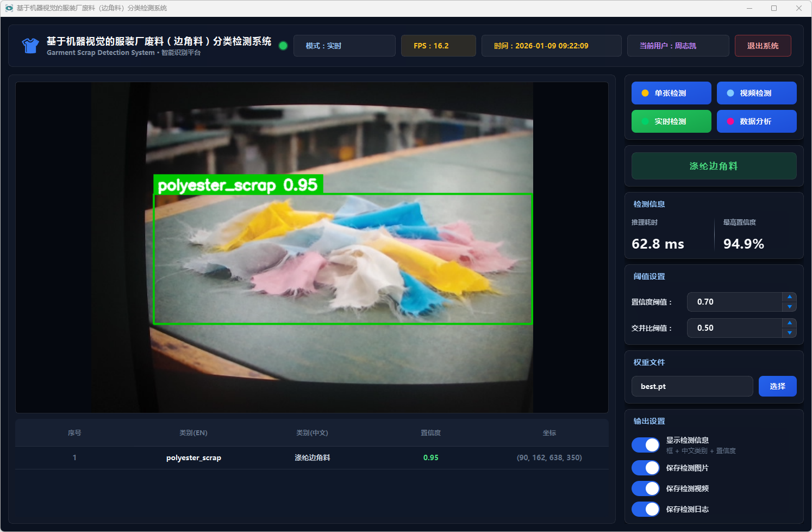Image resolution: width=812 pixels, height=532 pixels.
Task: Choose a weight file with Select button
Action: pyautogui.click(x=777, y=386)
